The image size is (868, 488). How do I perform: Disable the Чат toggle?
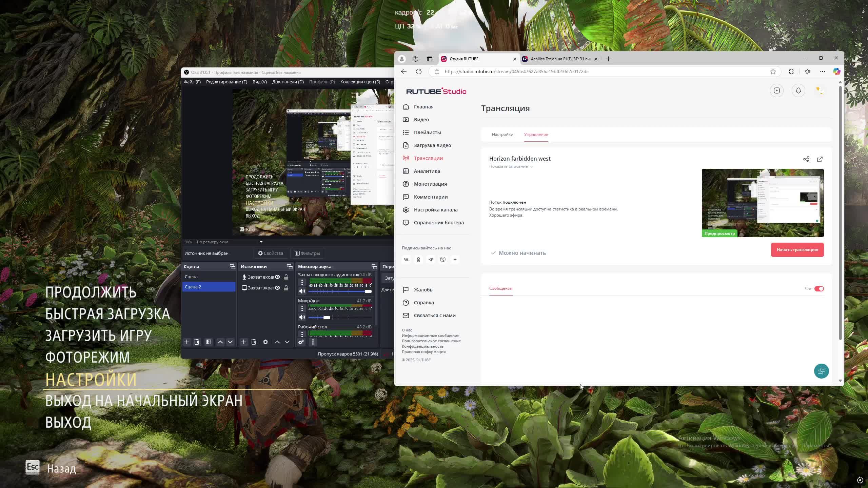[819, 289]
